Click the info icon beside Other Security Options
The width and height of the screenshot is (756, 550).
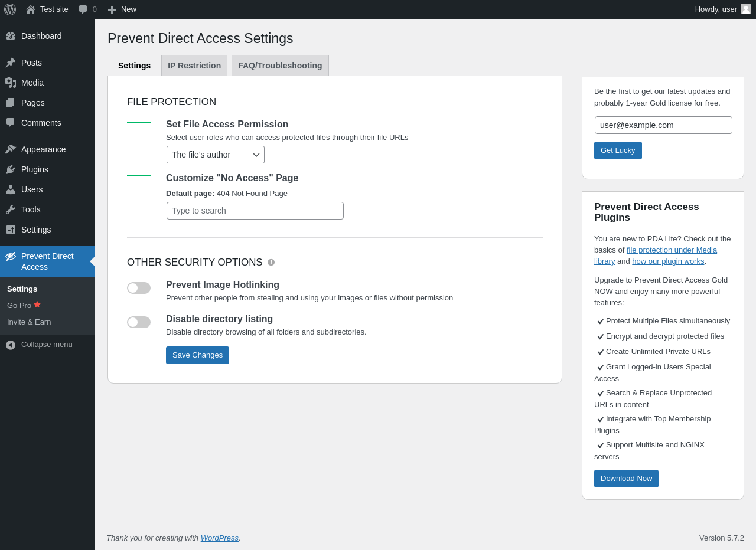point(271,262)
